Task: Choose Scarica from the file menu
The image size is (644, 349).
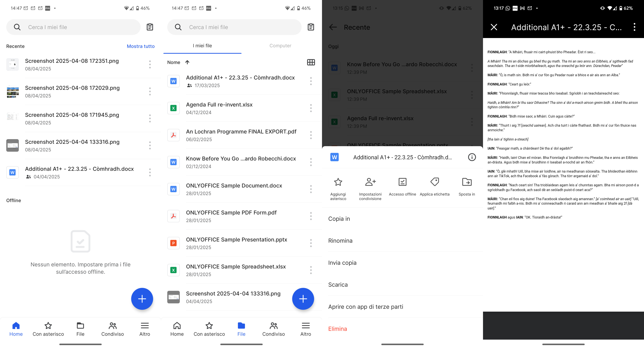Action: [x=402, y=285]
